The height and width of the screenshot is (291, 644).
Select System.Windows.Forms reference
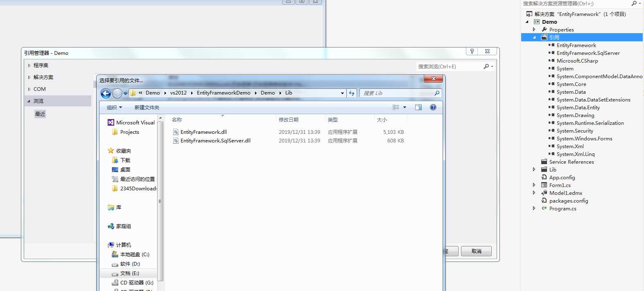[x=584, y=138]
